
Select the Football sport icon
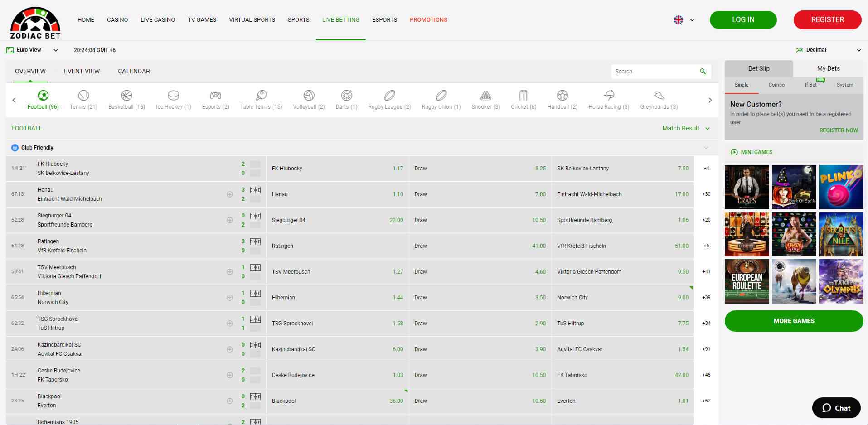[43, 95]
